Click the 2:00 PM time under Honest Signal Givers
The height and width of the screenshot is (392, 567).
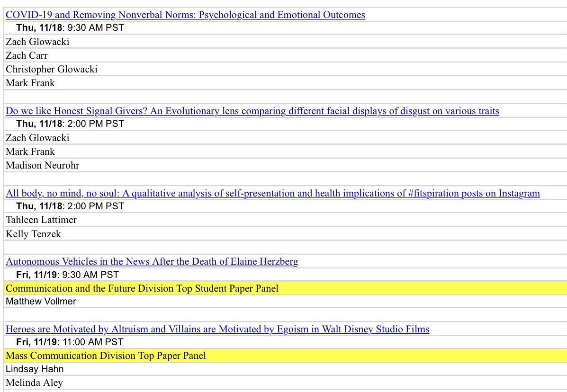click(x=70, y=124)
